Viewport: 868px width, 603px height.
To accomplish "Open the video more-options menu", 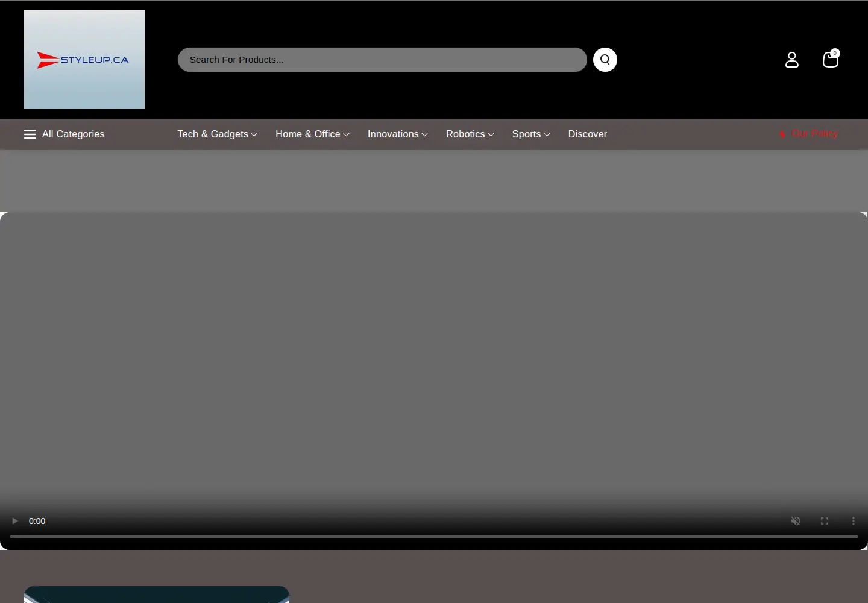I will (854, 521).
